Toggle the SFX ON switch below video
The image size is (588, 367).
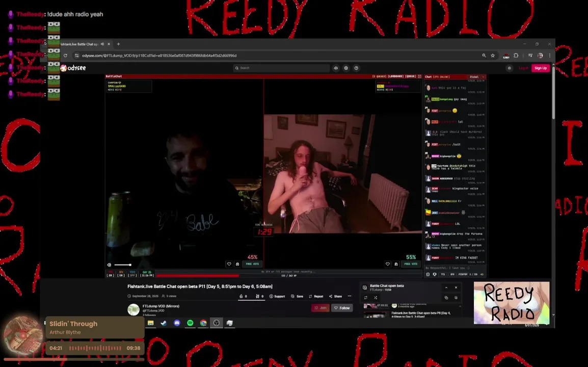121,274
